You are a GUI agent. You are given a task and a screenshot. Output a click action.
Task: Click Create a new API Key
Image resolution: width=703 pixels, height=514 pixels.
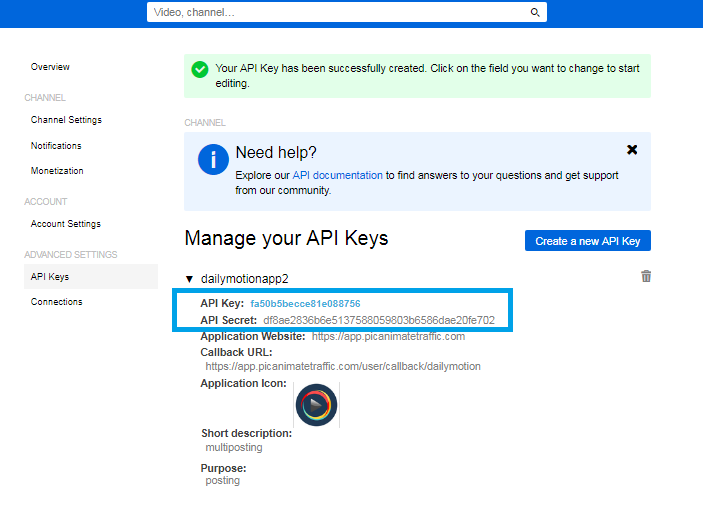588,241
